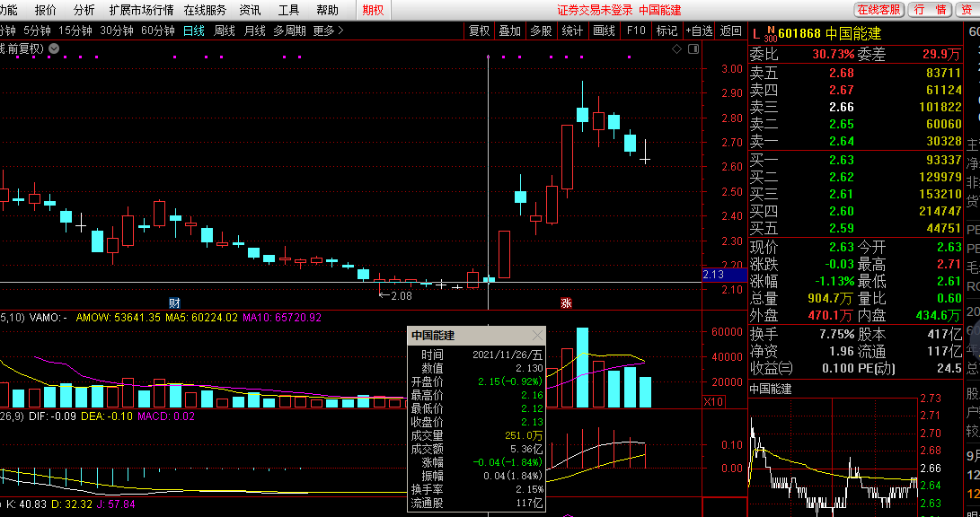
Task: Open the 报价 menu
Action: pos(46,10)
